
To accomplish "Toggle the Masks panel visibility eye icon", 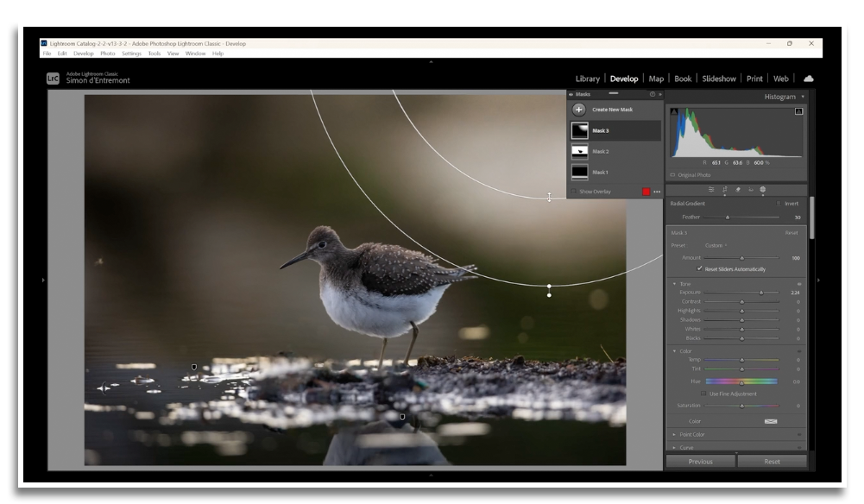I will tap(571, 94).
